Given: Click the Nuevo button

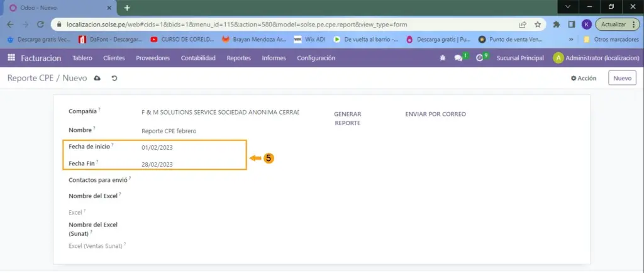Looking at the screenshot, I should click(x=621, y=79).
